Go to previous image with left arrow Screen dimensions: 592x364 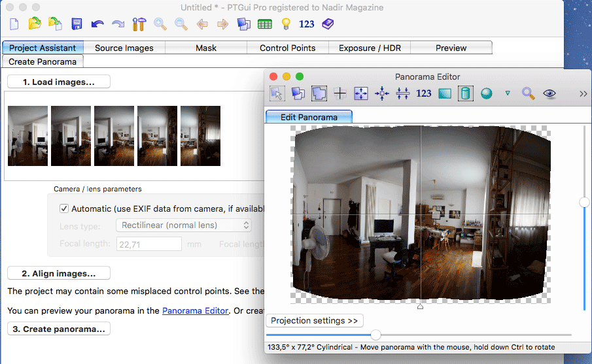[202, 25]
